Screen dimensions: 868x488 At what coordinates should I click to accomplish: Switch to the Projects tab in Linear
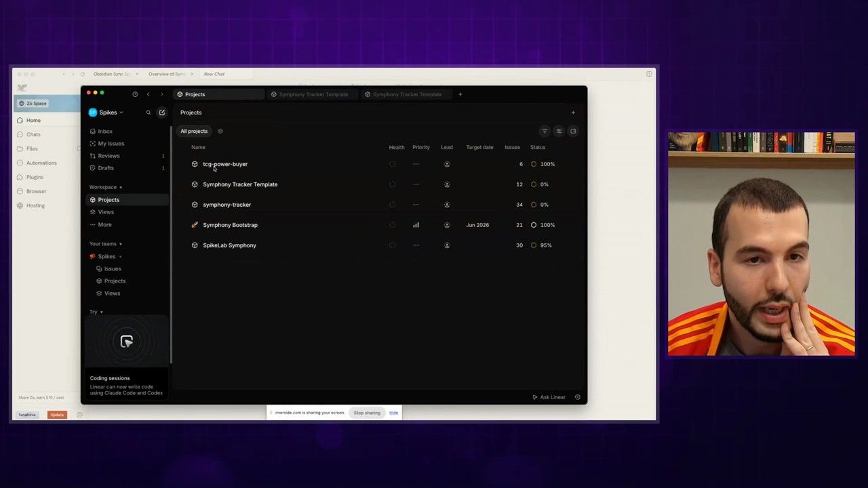point(218,94)
